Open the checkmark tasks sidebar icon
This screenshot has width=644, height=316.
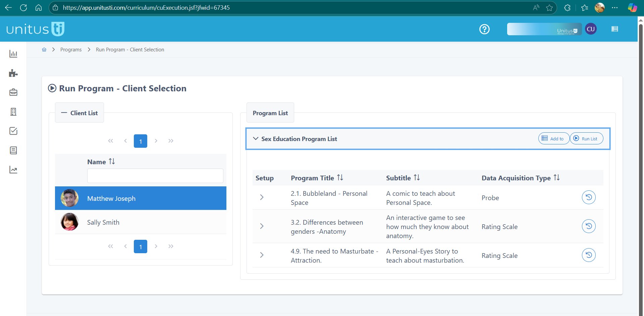coord(13,131)
